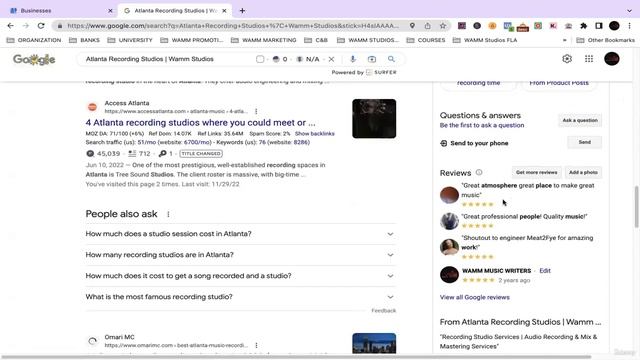Open People also ask options menu

point(168,214)
